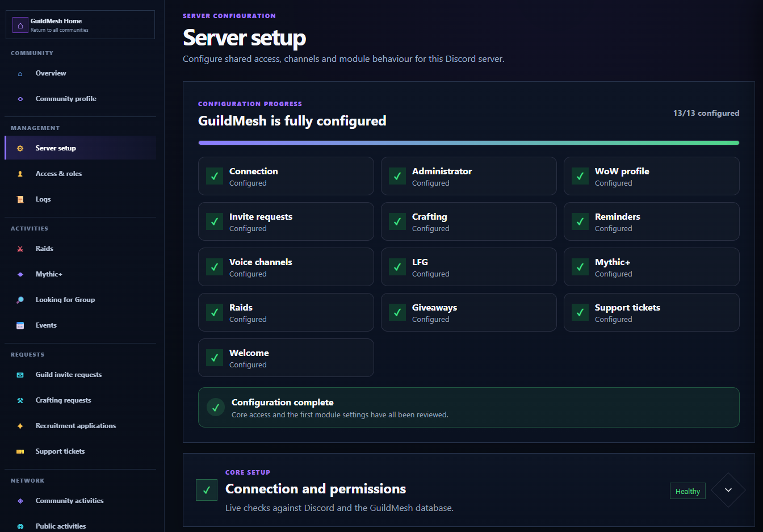Click the Connection card green checkmark
Image resolution: width=763 pixels, height=532 pixels.
coord(215,176)
